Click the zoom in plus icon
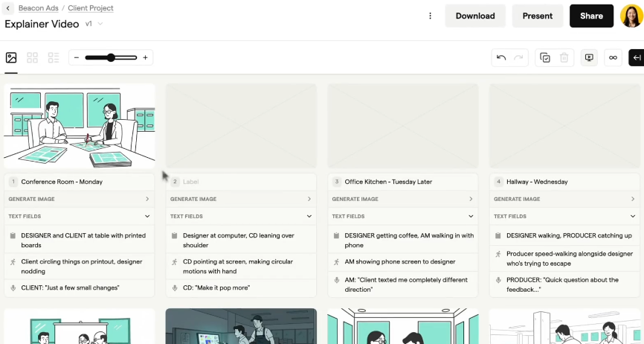This screenshot has width=644, height=344. pos(145,57)
